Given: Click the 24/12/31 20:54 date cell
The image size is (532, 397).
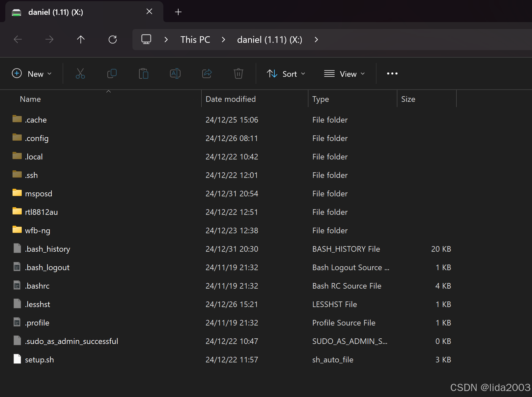Looking at the screenshot, I should 232,194.
